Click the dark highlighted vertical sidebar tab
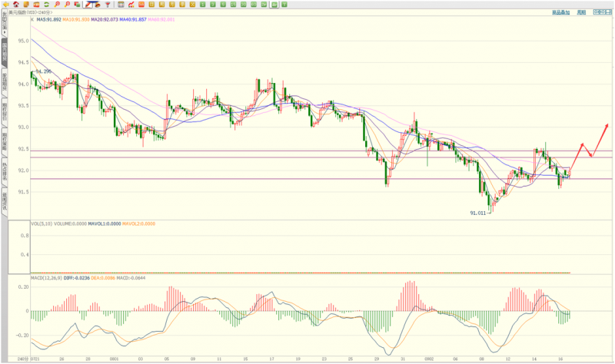 [5, 52]
